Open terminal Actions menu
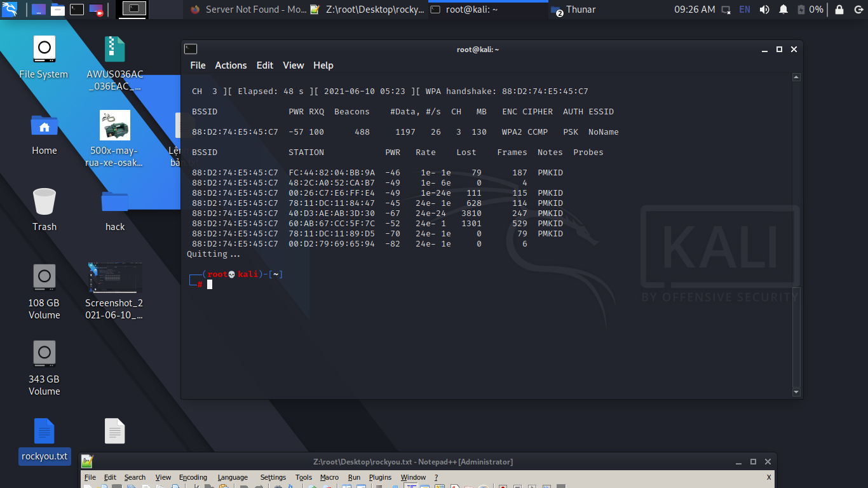This screenshot has width=868, height=488. (231, 65)
